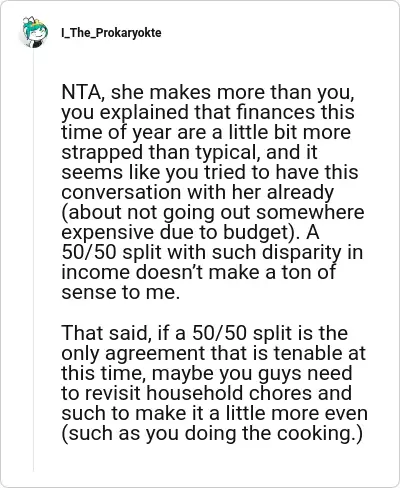
Task: Click the I_The_Prokaryokte avatar icon
Action: pyautogui.click(x=34, y=32)
